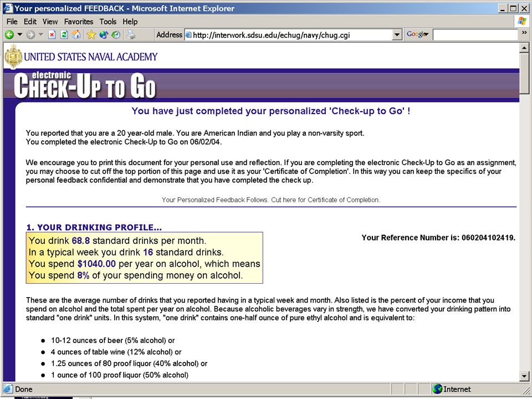Click the 'Done' status bar text
The width and height of the screenshot is (532, 399).
[24, 389]
